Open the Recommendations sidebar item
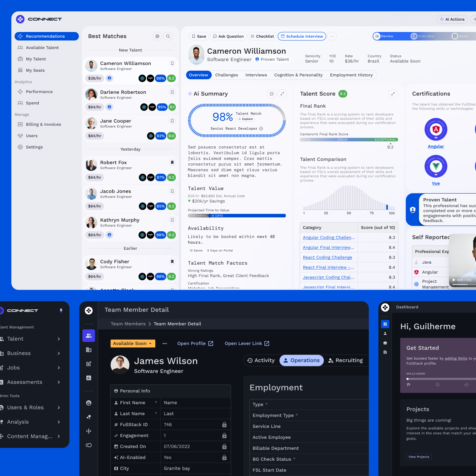 pyautogui.click(x=47, y=36)
